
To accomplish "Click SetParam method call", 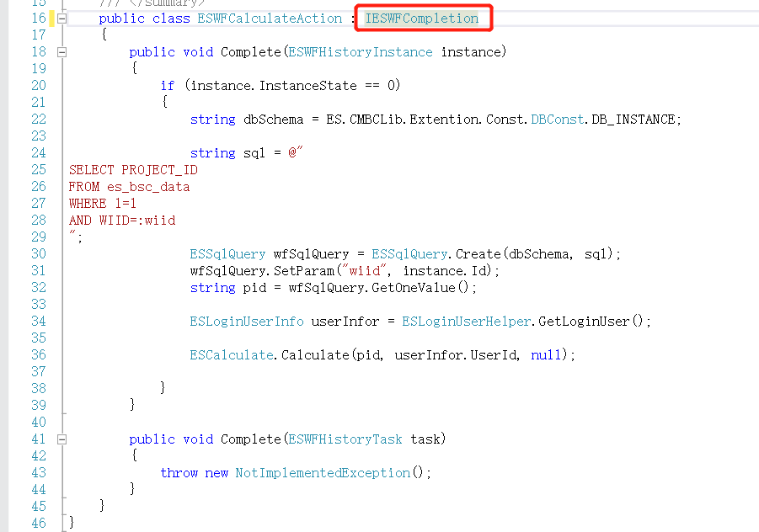I will 304,271.
